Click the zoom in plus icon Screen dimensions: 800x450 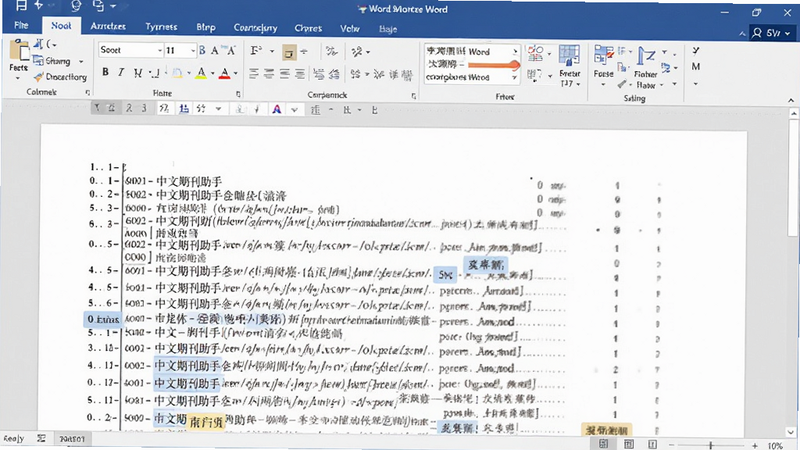(755, 445)
